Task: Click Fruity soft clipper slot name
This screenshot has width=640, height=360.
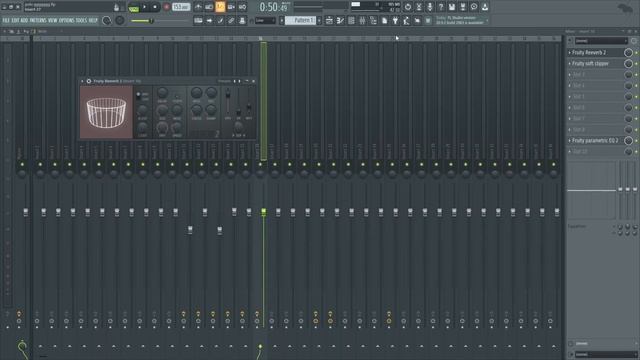Action: [x=590, y=64]
